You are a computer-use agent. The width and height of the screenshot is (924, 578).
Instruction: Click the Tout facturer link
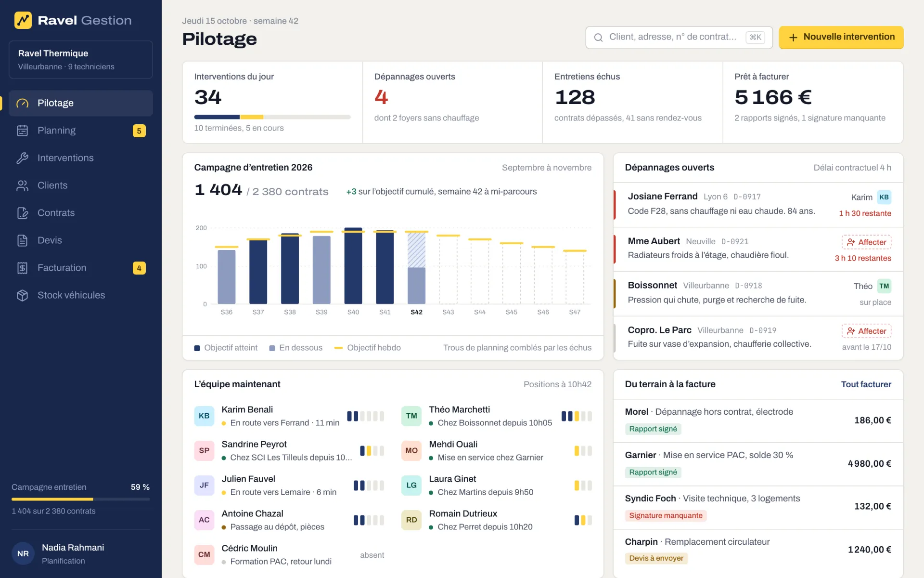coord(866,384)
